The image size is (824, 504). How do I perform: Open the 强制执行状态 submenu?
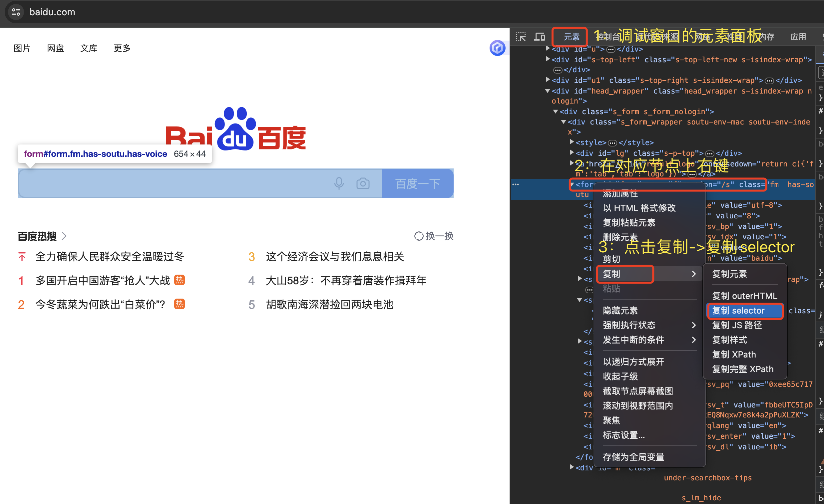[x=649, y=325]
